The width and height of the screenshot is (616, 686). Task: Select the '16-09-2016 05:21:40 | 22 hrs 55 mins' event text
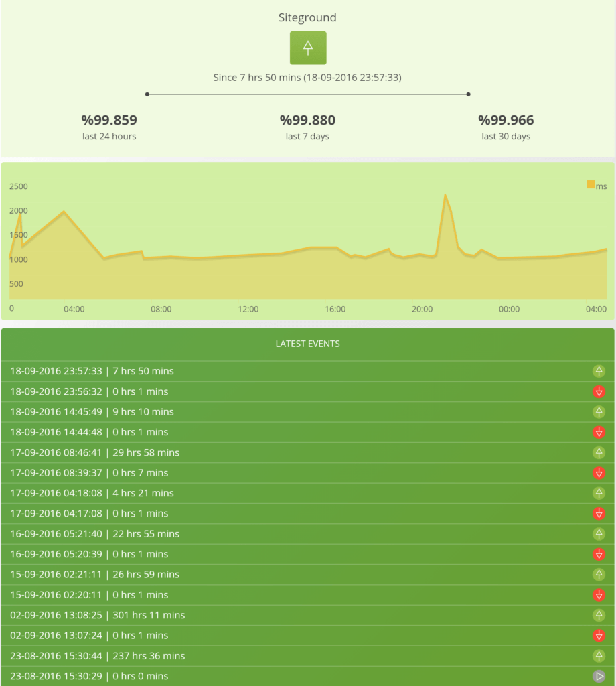point(94,534)
